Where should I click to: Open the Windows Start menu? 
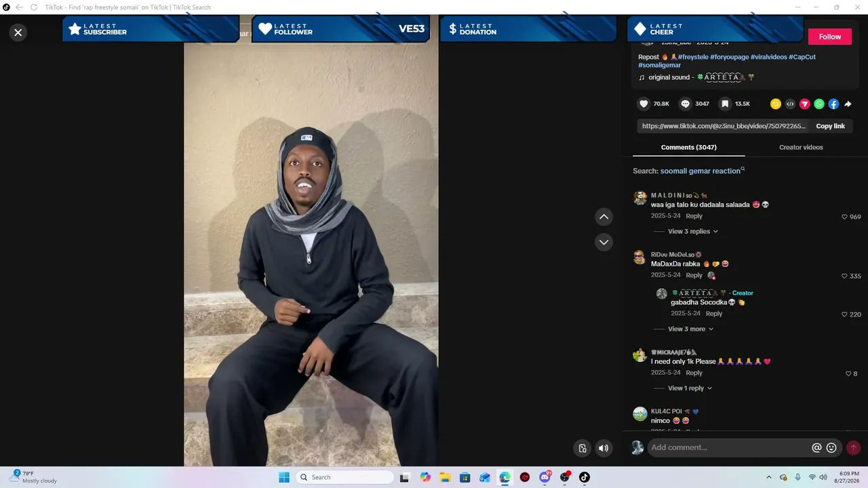point(284,477)
